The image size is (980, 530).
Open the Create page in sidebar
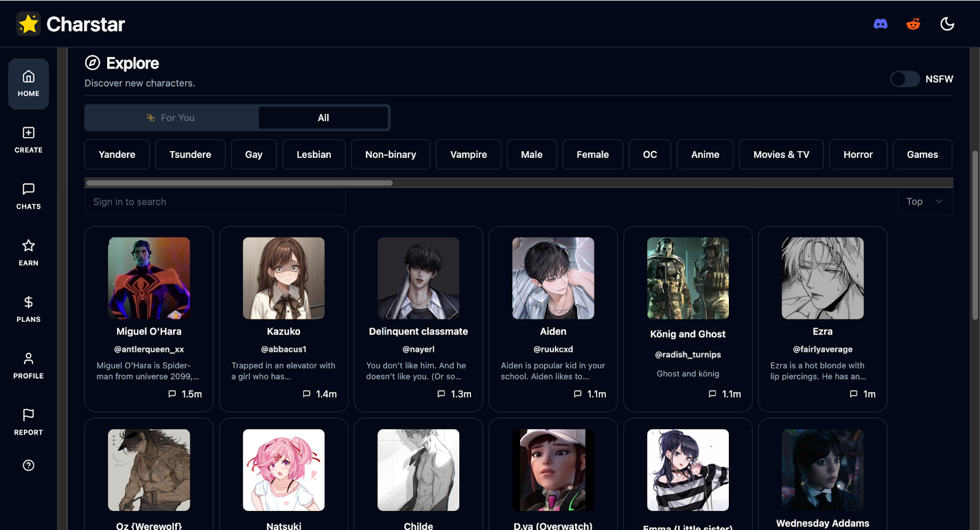(x=28, y=140)
